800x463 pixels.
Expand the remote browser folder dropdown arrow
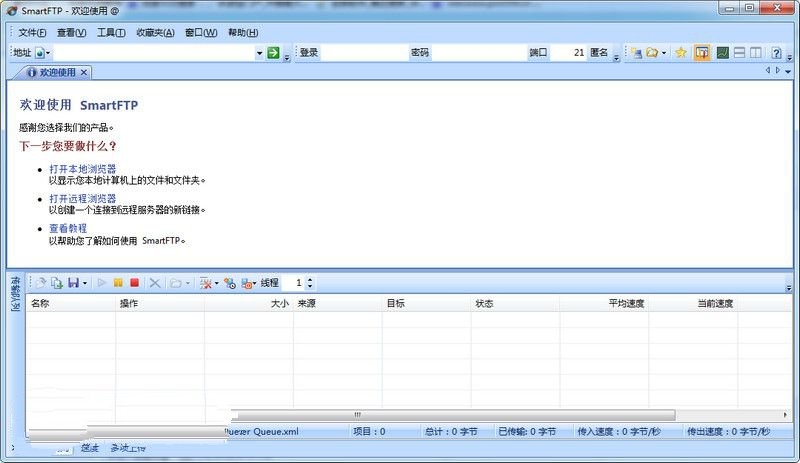pos(664,53)
